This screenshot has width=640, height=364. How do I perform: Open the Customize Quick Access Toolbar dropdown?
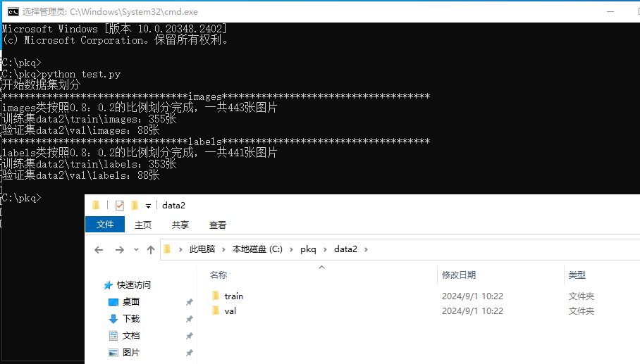point(148,206)
